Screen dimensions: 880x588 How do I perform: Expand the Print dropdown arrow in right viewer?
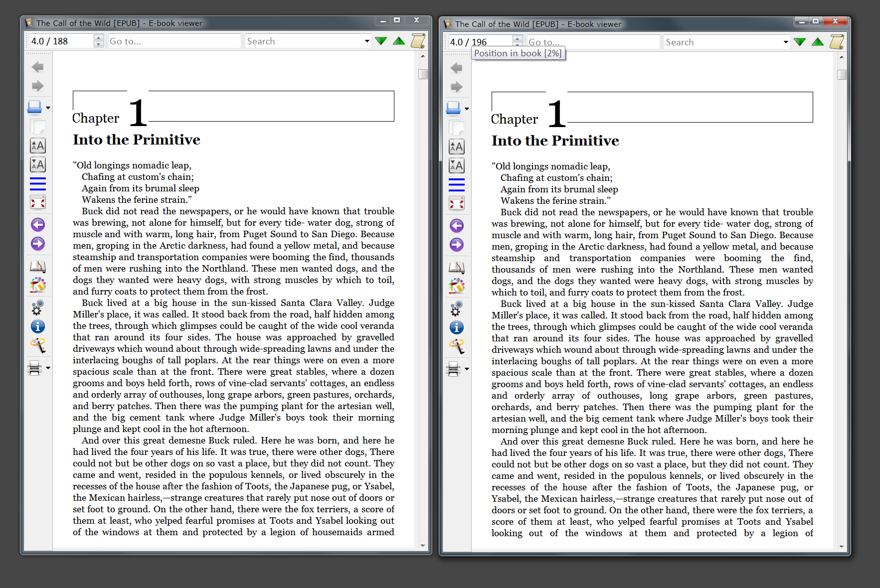(x=467, y=369)
